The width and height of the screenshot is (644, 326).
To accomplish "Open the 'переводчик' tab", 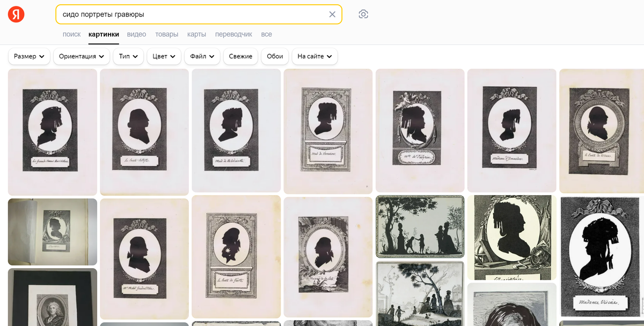I will tap(233, 34).
